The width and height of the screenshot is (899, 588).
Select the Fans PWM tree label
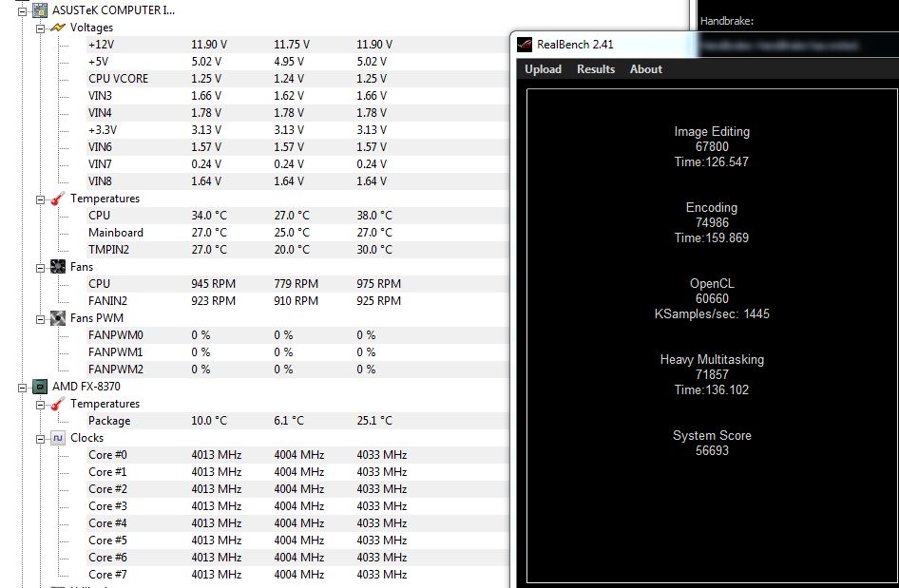point(97,318)
